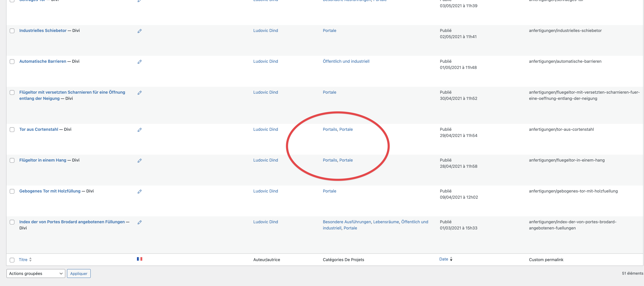
Task: Check the Flügeltor in einem Hang checkbox
Action: [12, 161]
